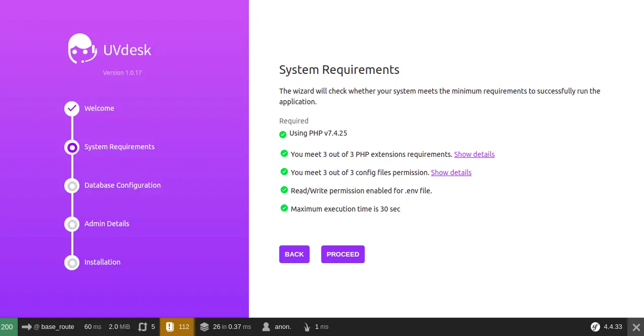
Task: Click the System Requirements step circle
Action: coord(72,147)
